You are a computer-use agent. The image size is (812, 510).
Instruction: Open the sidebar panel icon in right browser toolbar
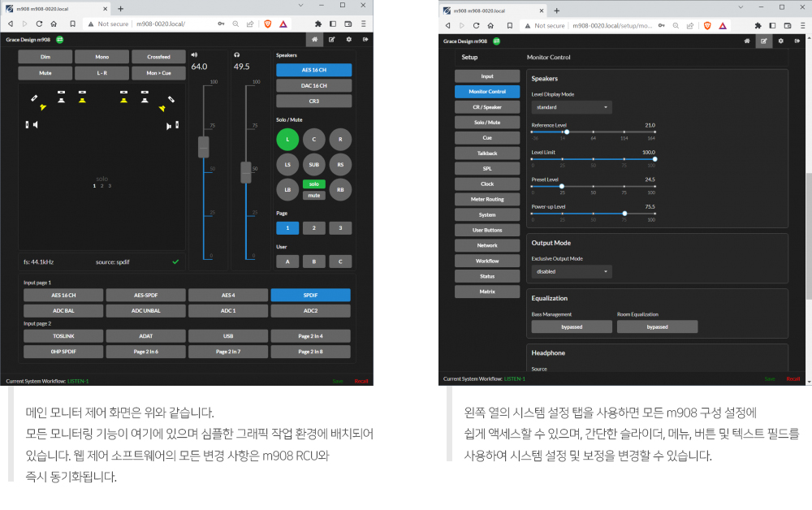772,25
